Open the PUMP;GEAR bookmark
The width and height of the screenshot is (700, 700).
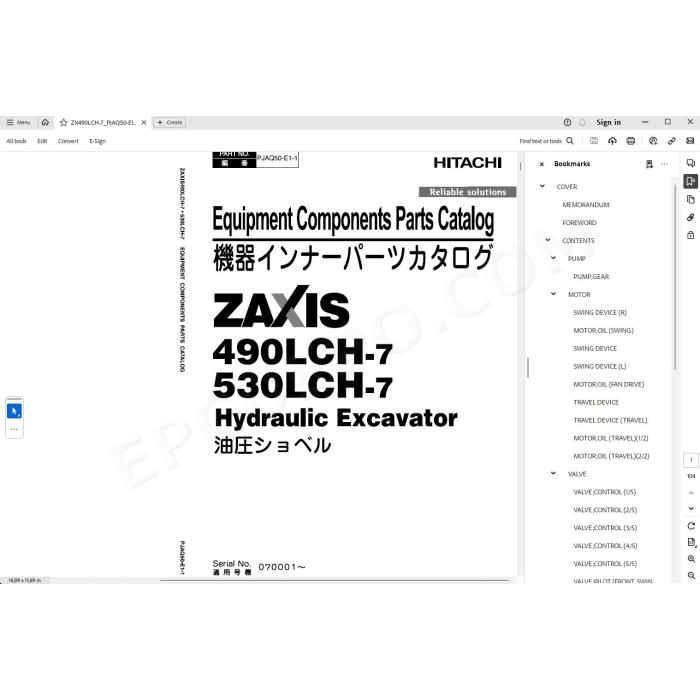[x=591, y=276]
